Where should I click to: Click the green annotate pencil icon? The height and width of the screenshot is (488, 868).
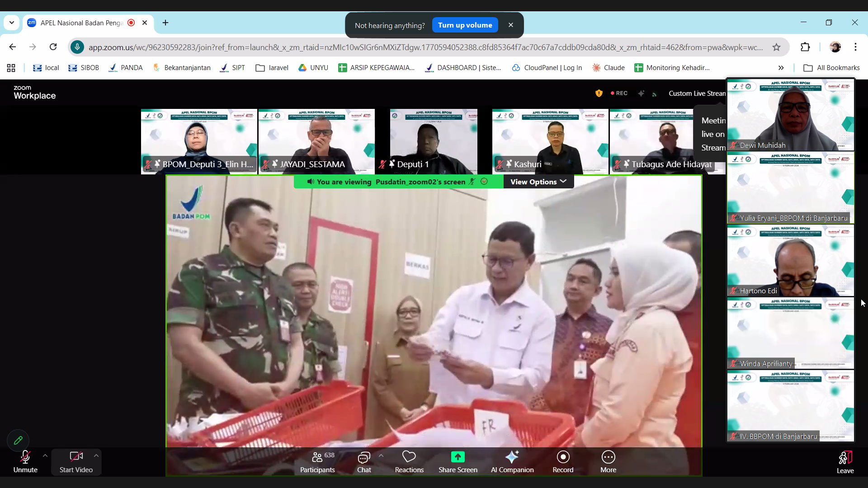18,440
